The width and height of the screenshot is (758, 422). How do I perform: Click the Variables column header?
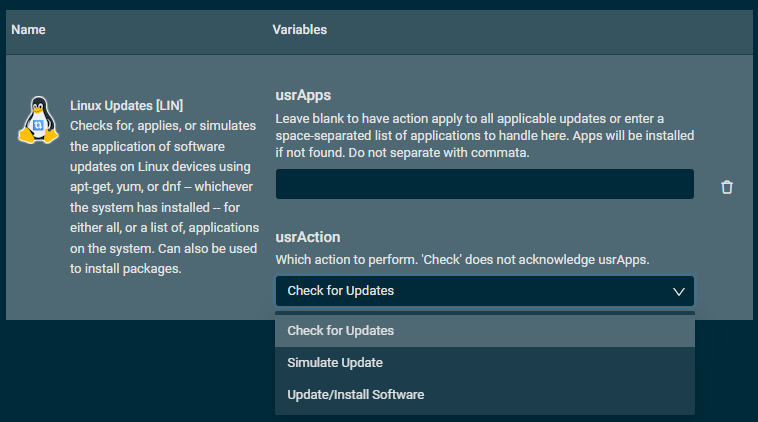pos(300,30)
